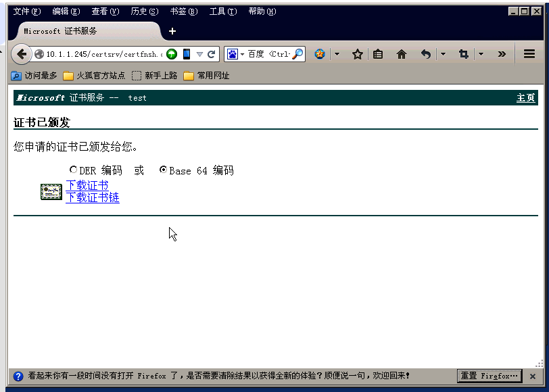Open a new tab with plus button
The image size is (549, 392).
(x=172, y=31)
